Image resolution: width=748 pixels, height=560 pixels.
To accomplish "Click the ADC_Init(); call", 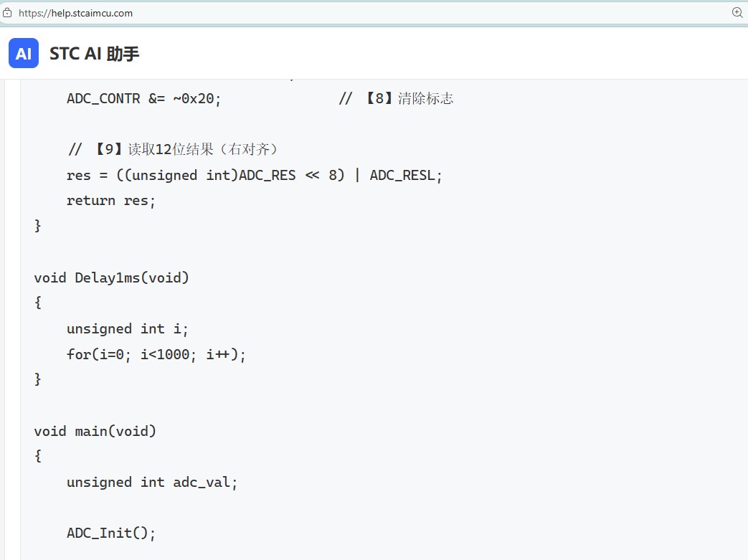I will point(110,533).
